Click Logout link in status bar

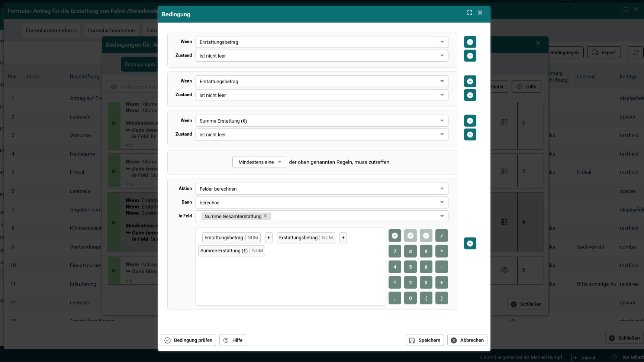coord(583,358)
